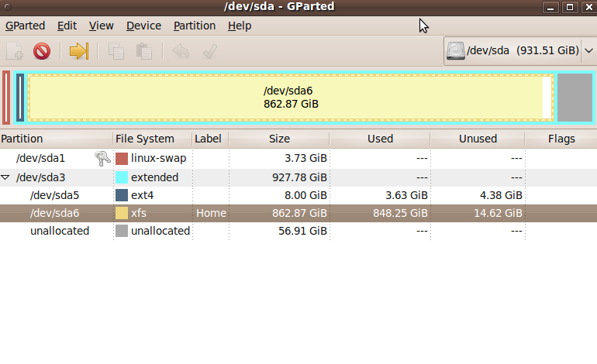This screenshot has height=364, width=597.
Task: Click the gray unallocated block in disk map
Action: pos(575,98)
